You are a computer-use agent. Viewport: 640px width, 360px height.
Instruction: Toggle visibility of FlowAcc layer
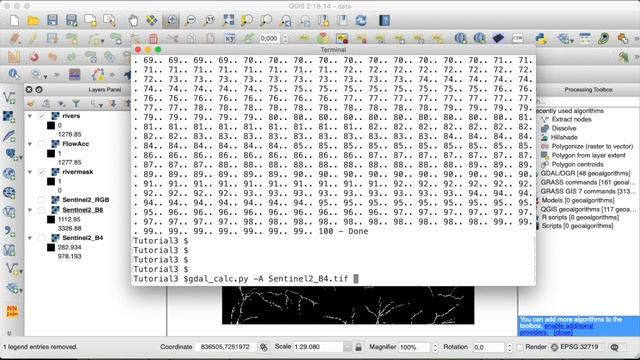(x=42, y=144)
